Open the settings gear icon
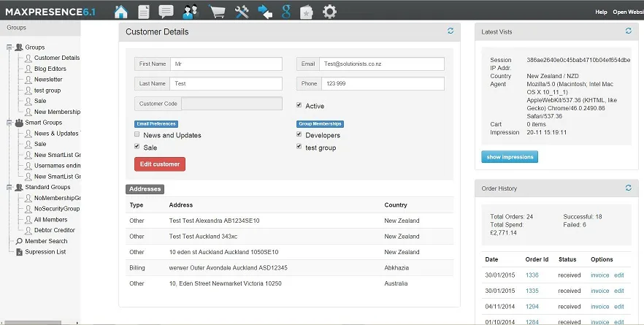Image resolution: width=644 pixels, height=325 pixels. click(x=329, y=12)
